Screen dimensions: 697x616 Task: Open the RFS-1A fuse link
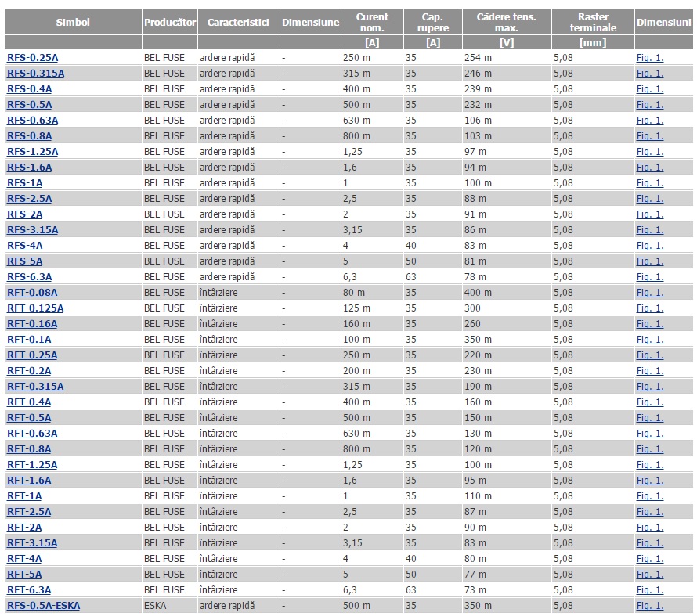pyautogui.click(x=25, y=183)
